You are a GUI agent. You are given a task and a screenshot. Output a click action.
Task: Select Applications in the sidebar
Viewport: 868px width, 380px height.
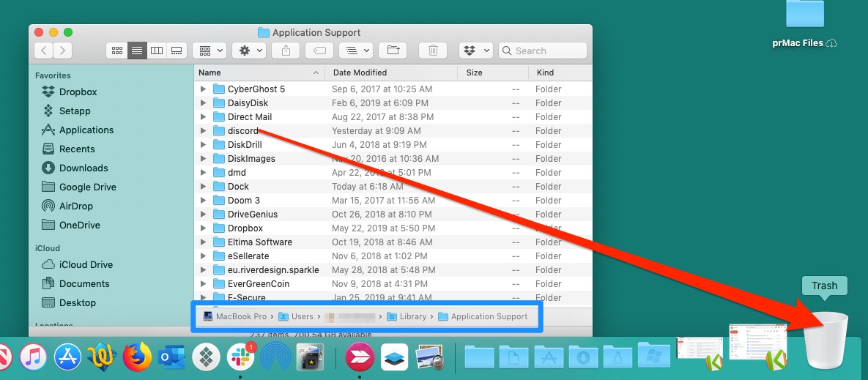pyautogui.click(x=78, y=130)
